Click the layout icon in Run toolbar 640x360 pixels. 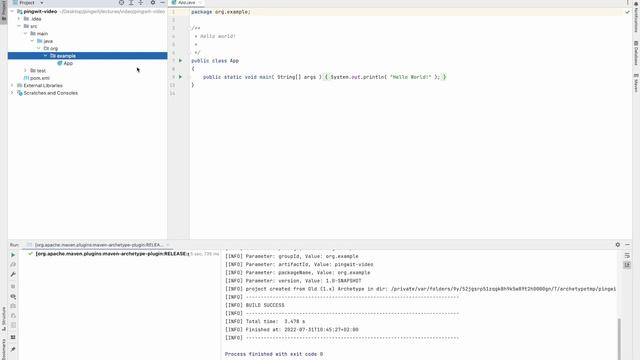pyautogui.click(x=13, y=337)
